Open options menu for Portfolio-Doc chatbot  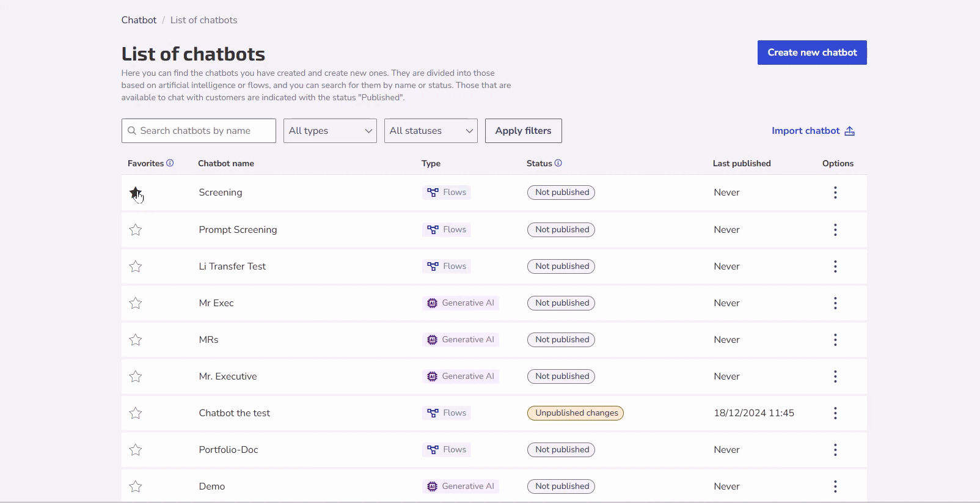click(835, 450)
